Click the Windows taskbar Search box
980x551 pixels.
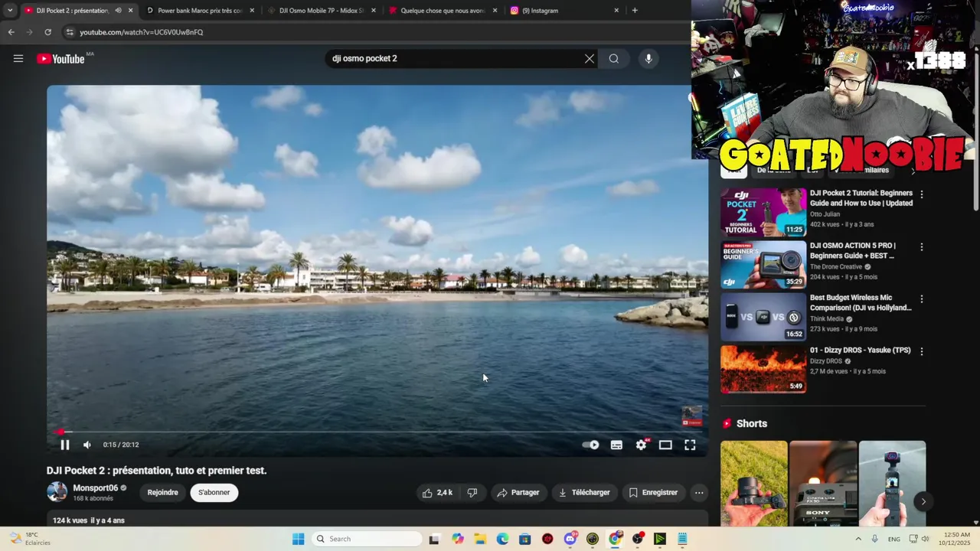coord(367,539)
